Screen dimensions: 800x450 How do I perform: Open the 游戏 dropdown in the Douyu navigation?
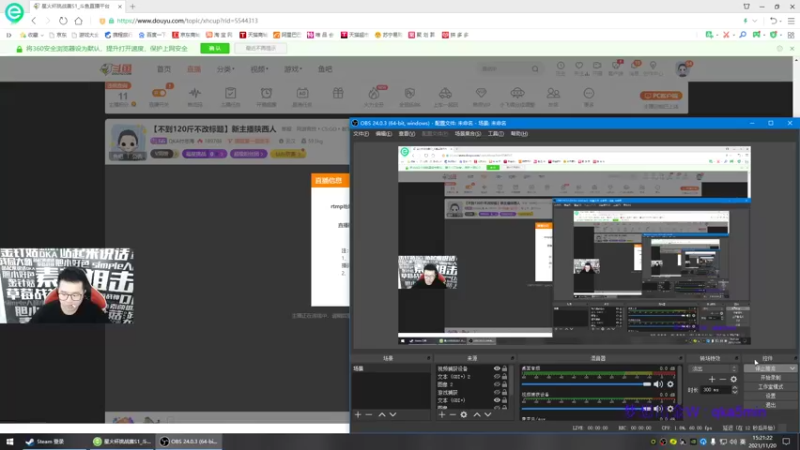293,69
